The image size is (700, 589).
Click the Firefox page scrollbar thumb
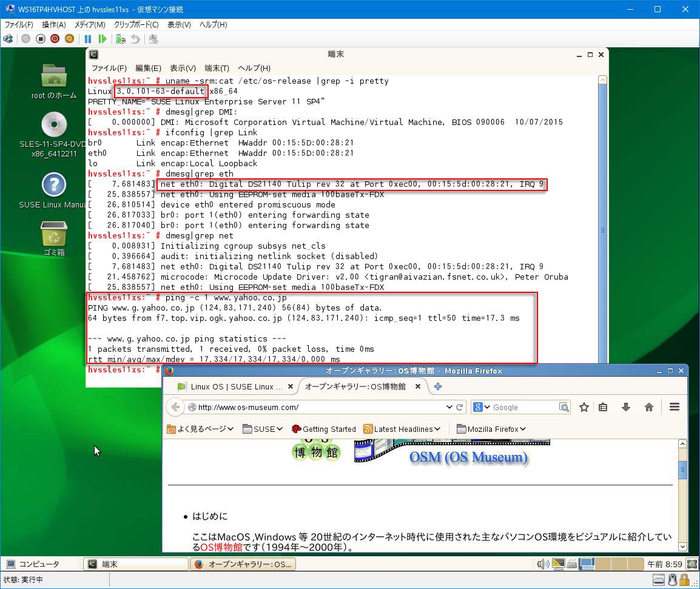tap(682, 470)
